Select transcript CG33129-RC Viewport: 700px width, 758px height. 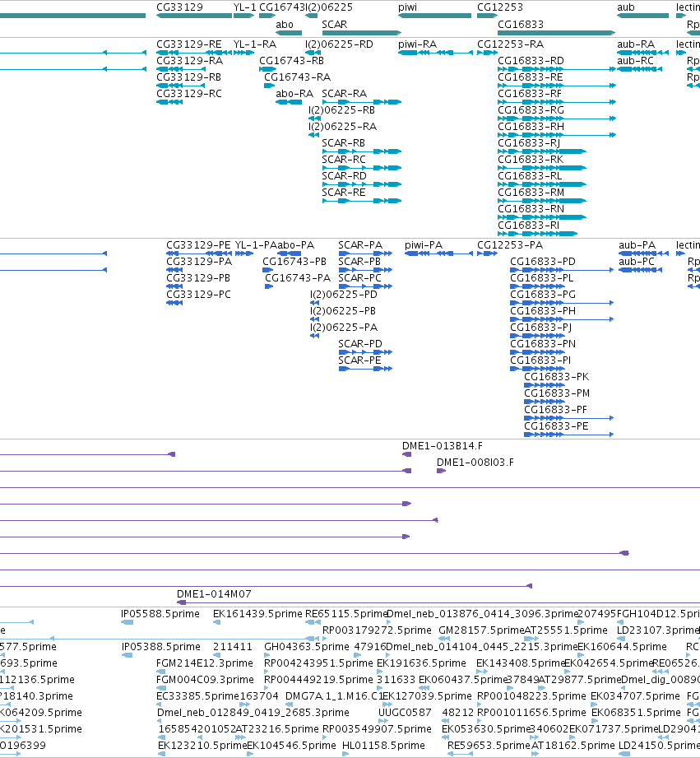(169, 102)
